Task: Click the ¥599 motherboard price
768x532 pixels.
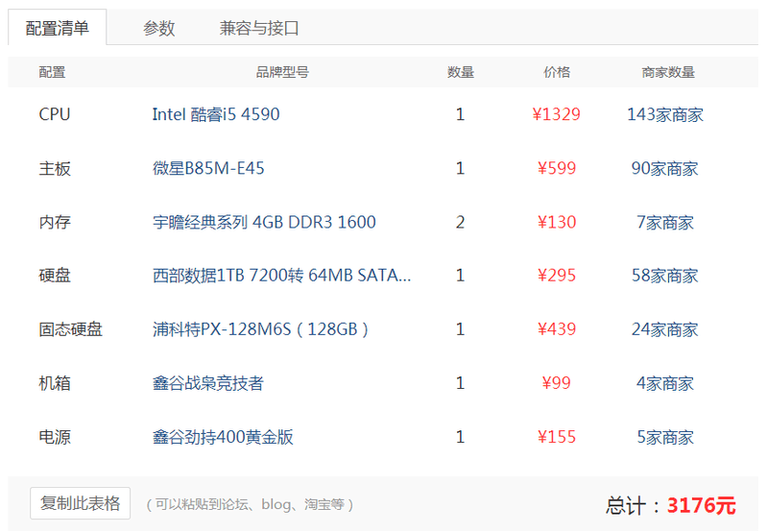Action: pyautogui.click(x=557, y=168)
